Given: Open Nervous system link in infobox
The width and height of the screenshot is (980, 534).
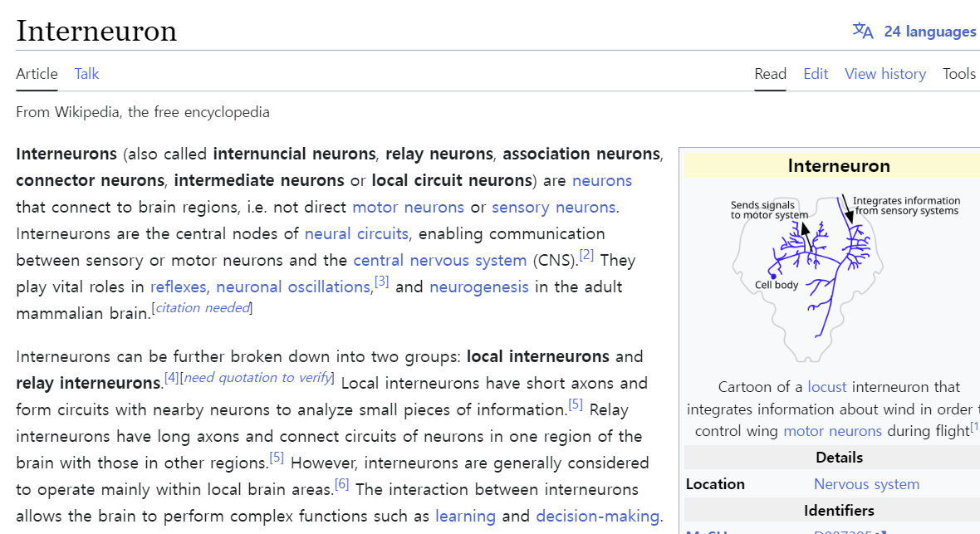Looking at the screenshot, I should click(x=866, y=484).
